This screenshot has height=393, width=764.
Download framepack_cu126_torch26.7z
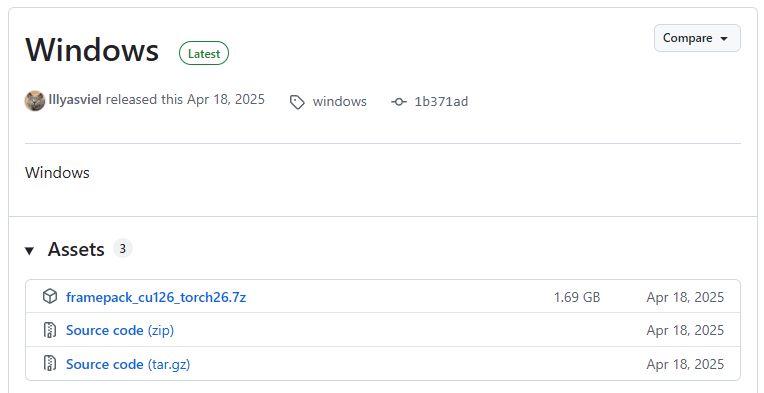(x=156, y=297)
